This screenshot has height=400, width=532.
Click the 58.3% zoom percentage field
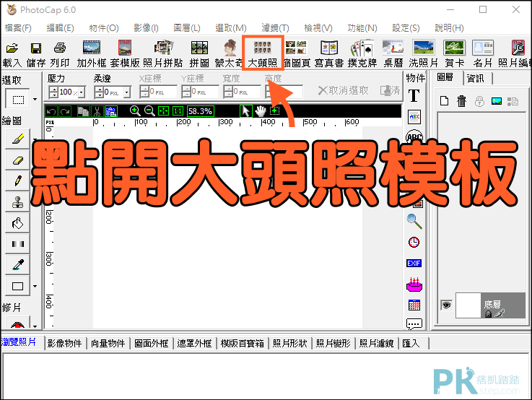200,111
